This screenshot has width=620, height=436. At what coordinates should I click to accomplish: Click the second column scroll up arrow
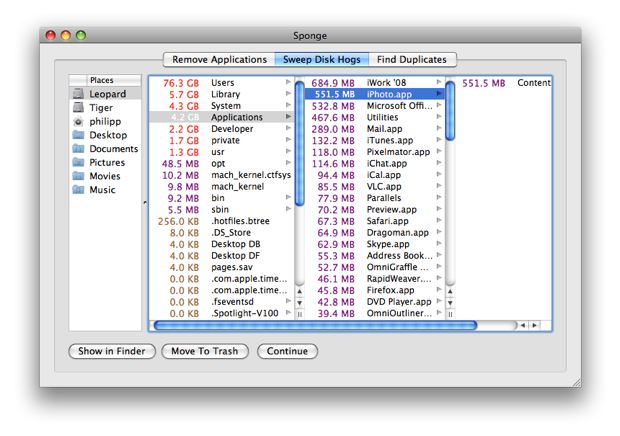coord(450,292)
